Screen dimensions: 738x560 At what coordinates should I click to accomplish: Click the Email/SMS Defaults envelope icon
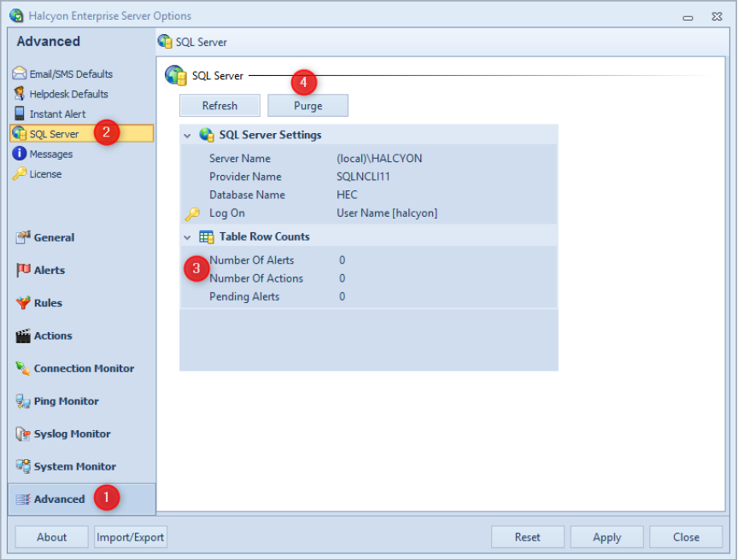click(19, 74)
